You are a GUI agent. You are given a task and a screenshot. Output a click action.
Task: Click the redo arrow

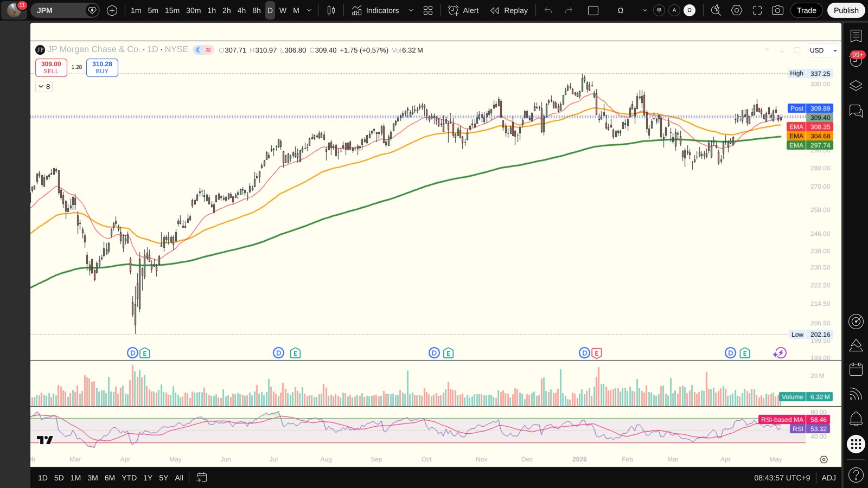click(569, 10)
